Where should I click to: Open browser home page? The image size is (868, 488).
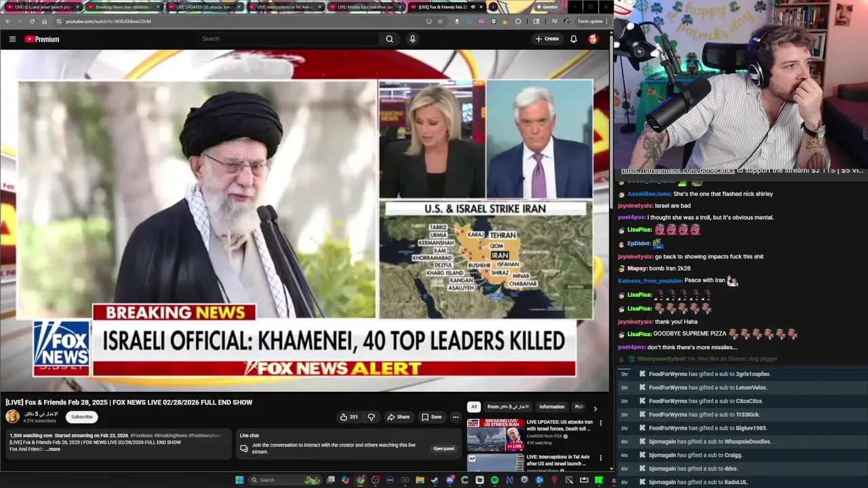tap(44, 21)
